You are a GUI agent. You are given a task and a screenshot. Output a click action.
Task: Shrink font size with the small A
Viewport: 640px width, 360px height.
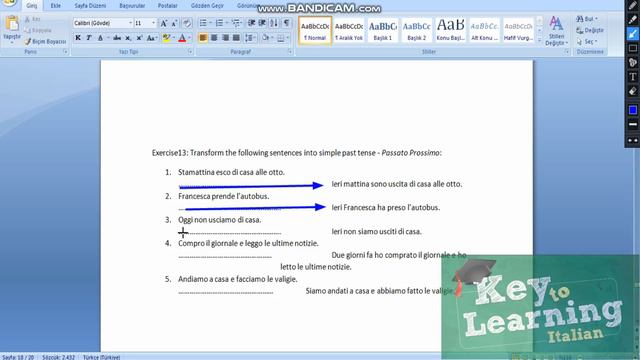tap(174, 23)
